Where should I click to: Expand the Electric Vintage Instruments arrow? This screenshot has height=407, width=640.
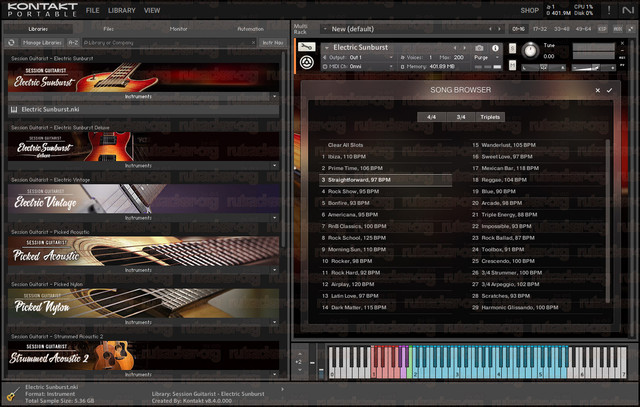[274, 218]
